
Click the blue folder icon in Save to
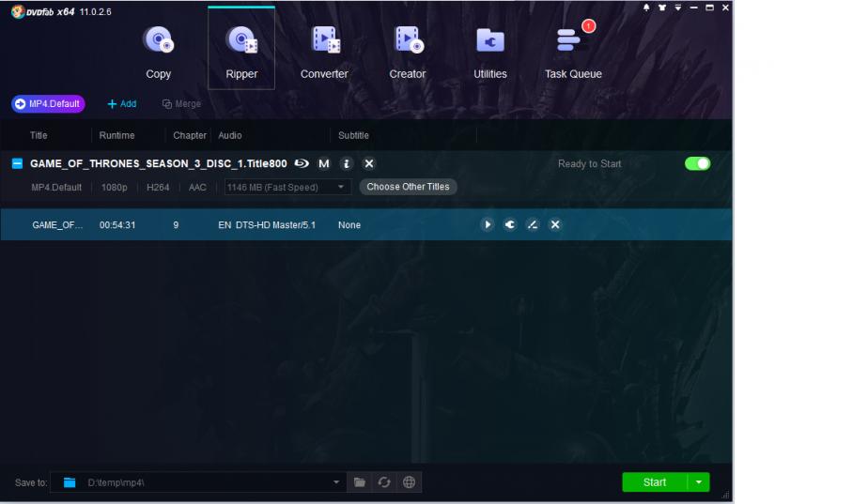pyautogui.click(x=70, y=482)
